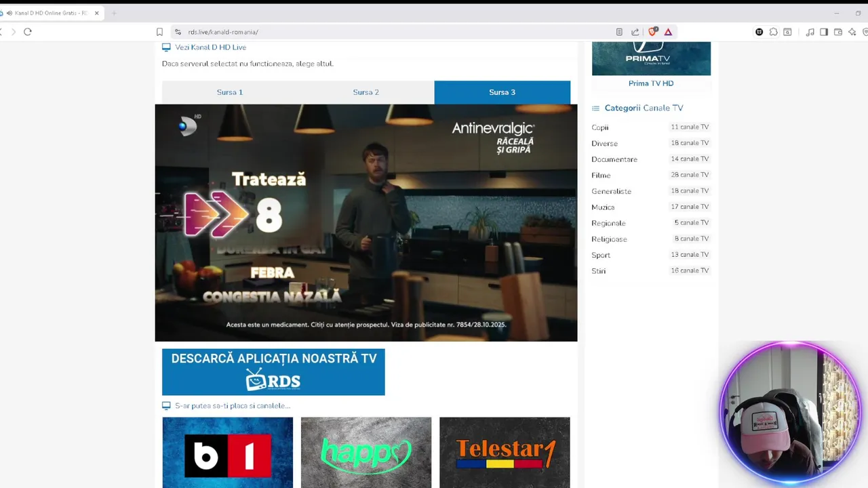This screenshot has height=488, width=868.
Task: Open a new tab with the plus button
Action: coord(114,13)
